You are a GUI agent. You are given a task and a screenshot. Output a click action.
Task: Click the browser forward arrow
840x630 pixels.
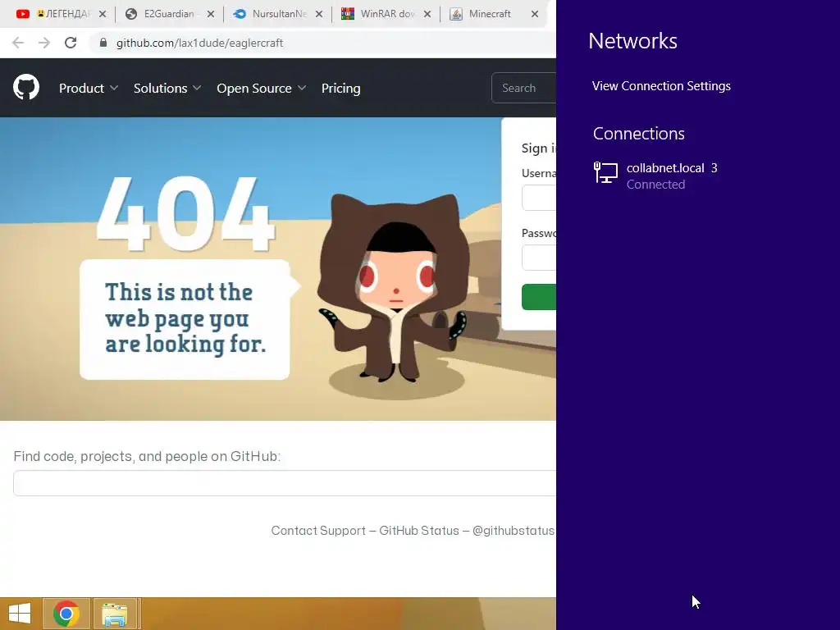tap(44, 43)
